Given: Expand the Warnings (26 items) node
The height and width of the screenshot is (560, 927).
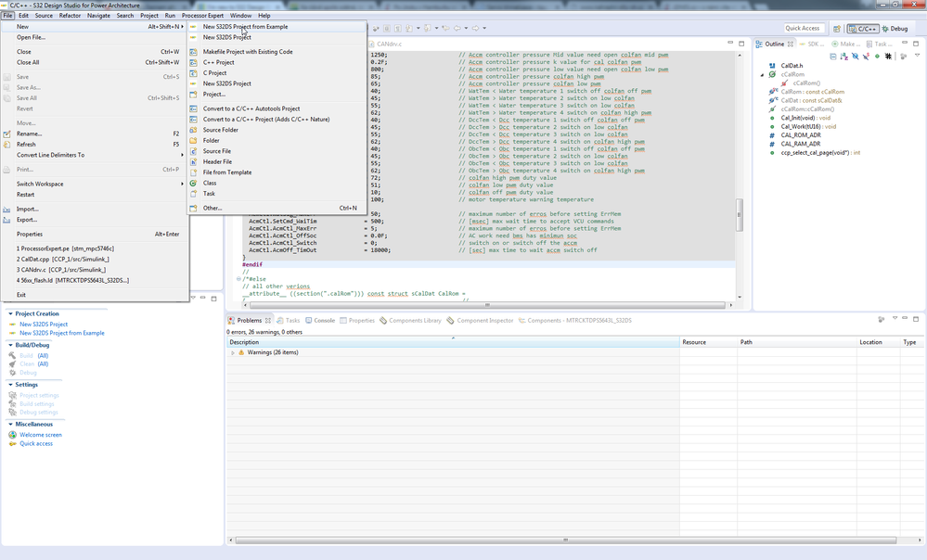Looking at the screenshot, I should (x=233, y=352).
